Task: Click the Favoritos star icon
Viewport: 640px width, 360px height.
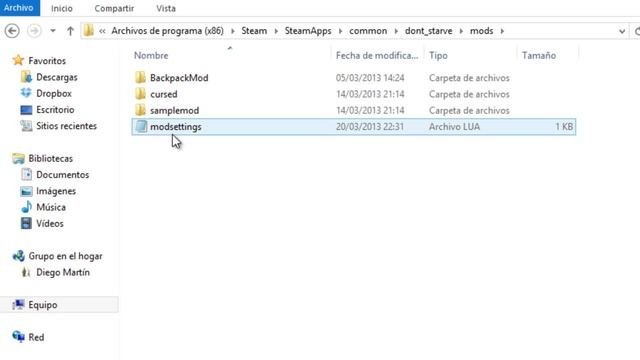Action: tap(18, 60)
